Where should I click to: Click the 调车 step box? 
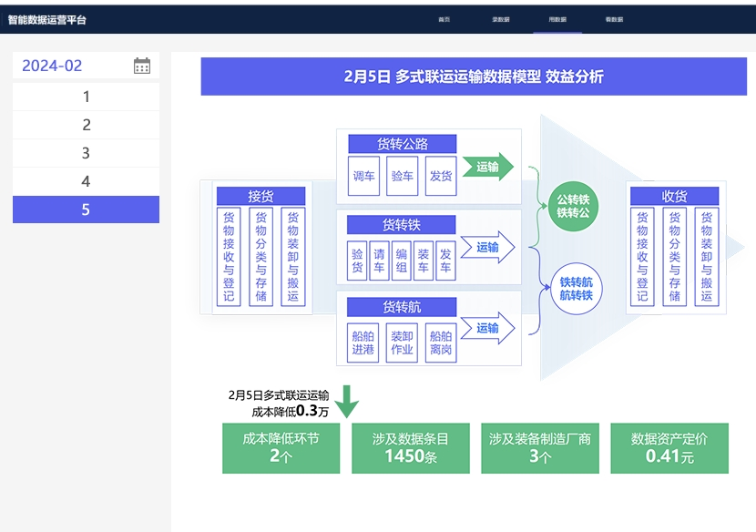point(364,176)
